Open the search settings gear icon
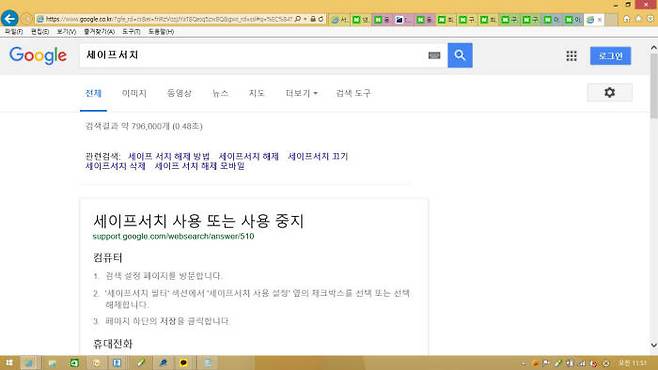Screen dimensions: 658x370 tap(610, 92)
